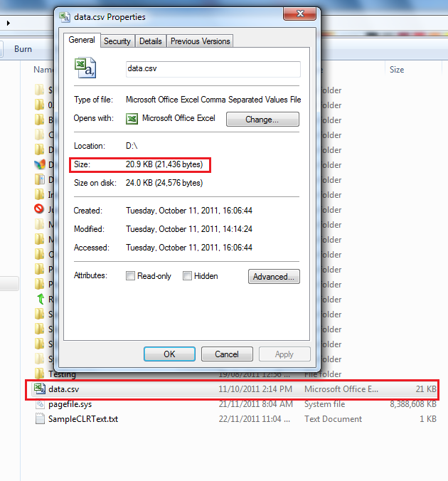Open the Previous Versions tab
The image size is (448, 481).
pyautogui.click(x=200, y=41)
